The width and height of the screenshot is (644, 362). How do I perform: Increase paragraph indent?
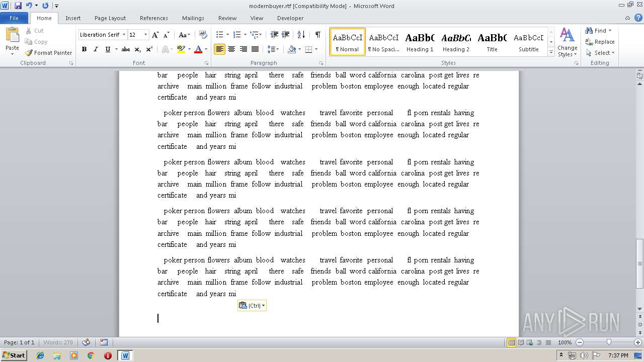(285, 35)
